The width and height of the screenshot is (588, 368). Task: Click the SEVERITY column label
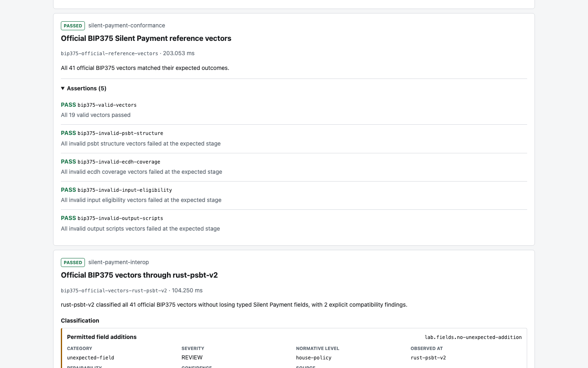point(193,348)
